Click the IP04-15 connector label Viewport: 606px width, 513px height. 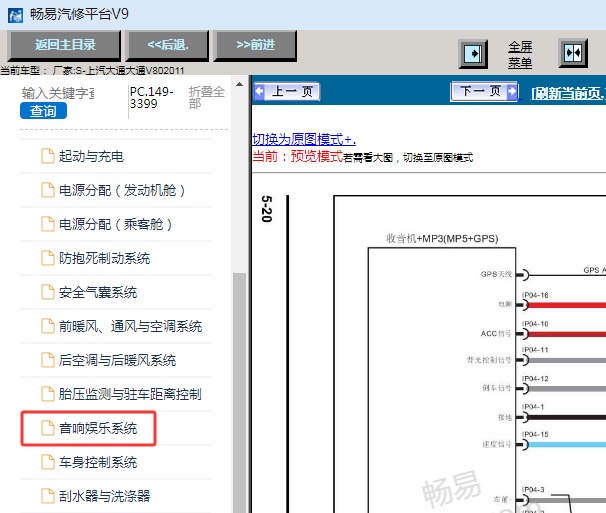click(535, 435)
